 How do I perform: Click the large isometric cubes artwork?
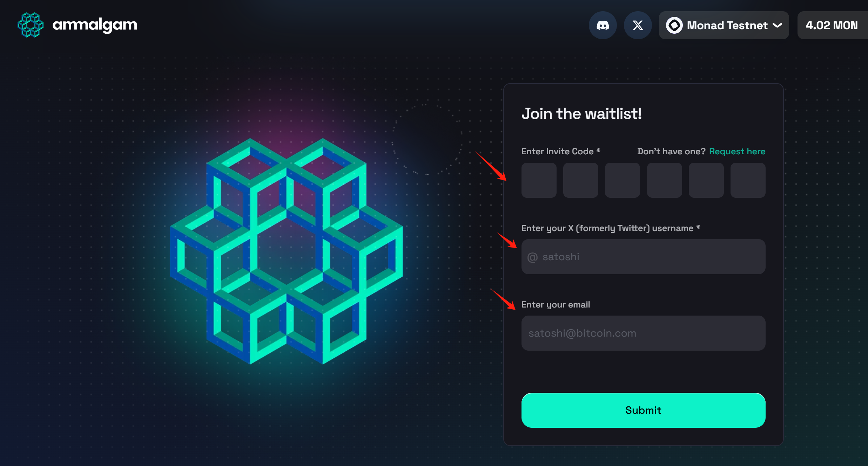[x=286, y=251]
